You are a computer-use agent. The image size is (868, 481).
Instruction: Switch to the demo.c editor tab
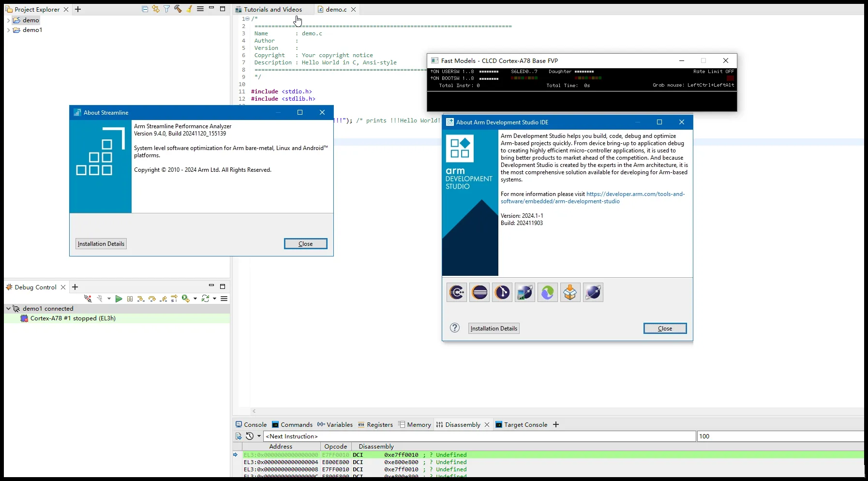tap(336, 9)
